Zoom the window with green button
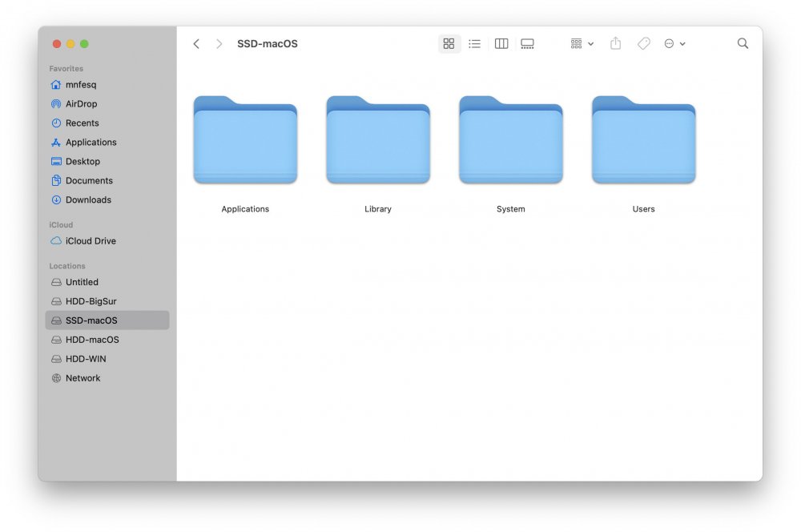The image size is (801, 532). pyautogui.click(x=84, y=44)
